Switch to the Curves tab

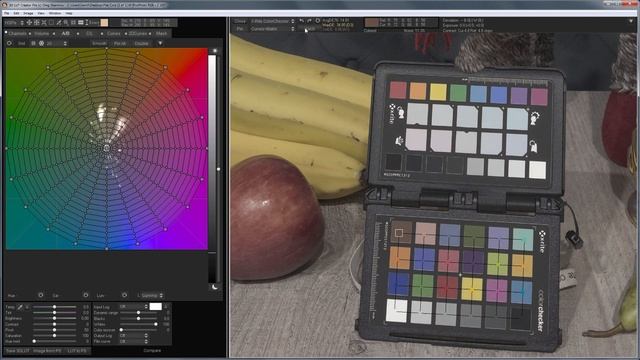[113, 33]
